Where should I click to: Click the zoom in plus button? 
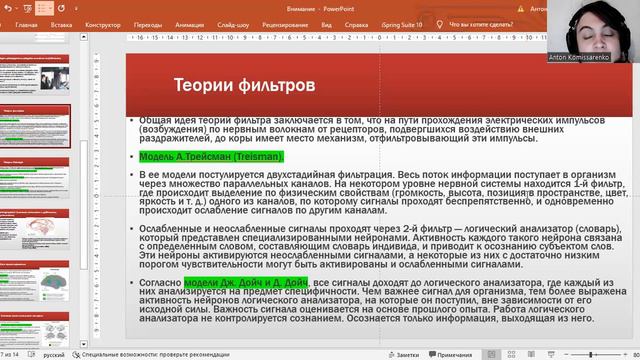625,355
